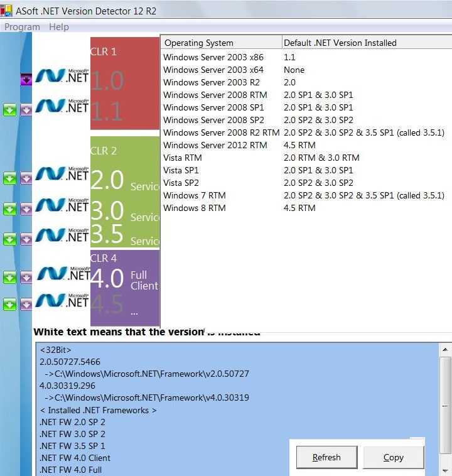Click the purple arrow icon beside .NET 4.0

click(x=26, y=278)
